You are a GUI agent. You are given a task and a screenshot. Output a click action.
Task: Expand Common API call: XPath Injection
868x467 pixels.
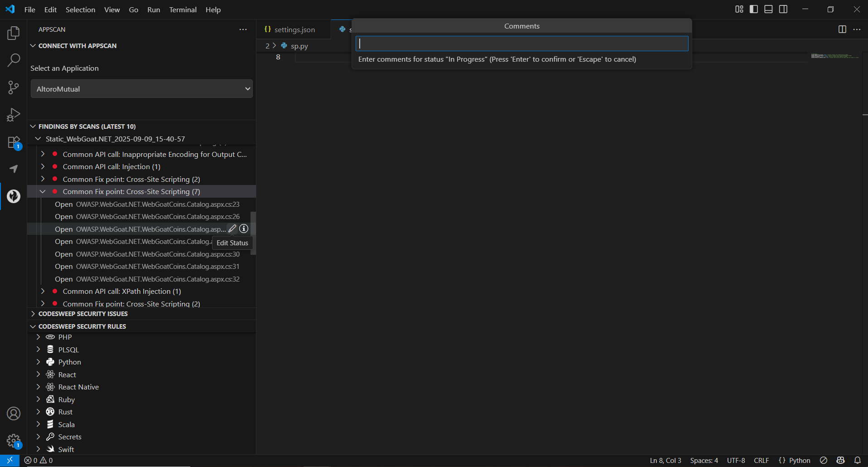[x=142, y=292]
